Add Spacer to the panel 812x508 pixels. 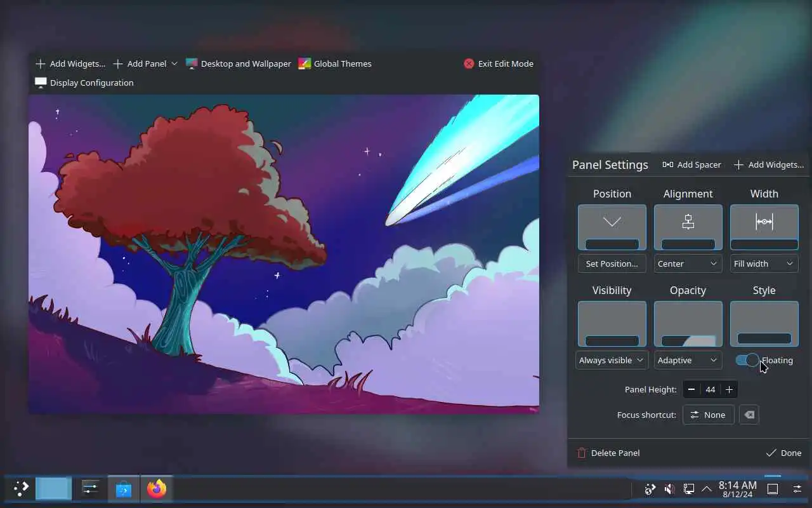(691, 164)
